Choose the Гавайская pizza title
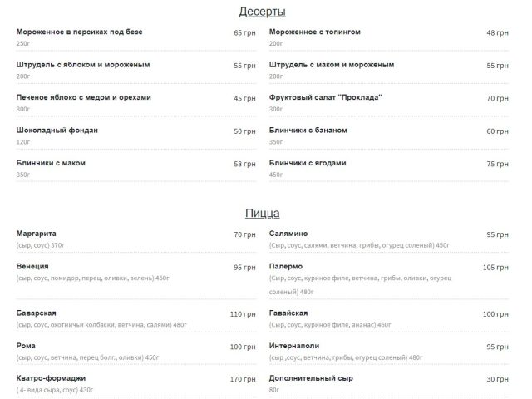This screenshot has height=399, width=532. coord(288,313)
